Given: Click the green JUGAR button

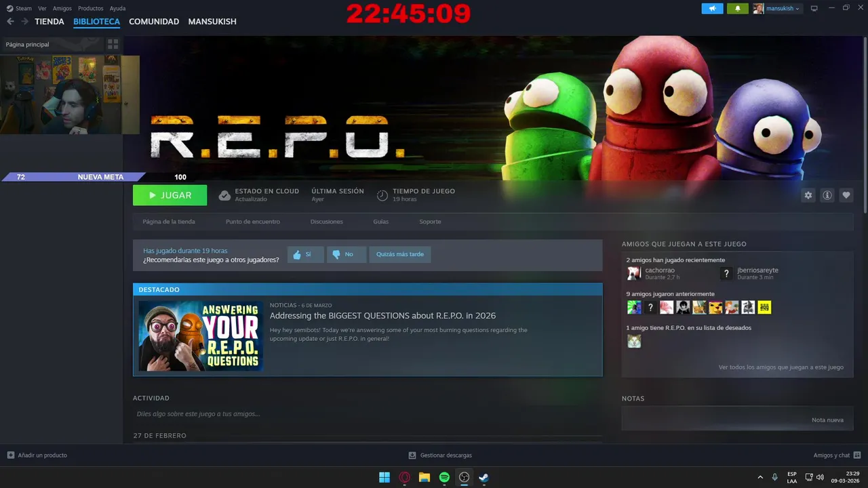Looking at the screenshot, I should coord(170,195).
